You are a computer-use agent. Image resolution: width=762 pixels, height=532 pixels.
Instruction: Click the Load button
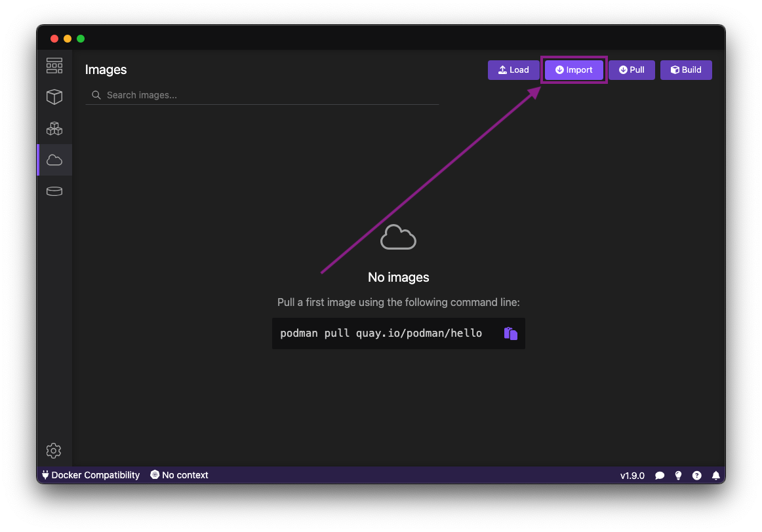pos(513,70)
